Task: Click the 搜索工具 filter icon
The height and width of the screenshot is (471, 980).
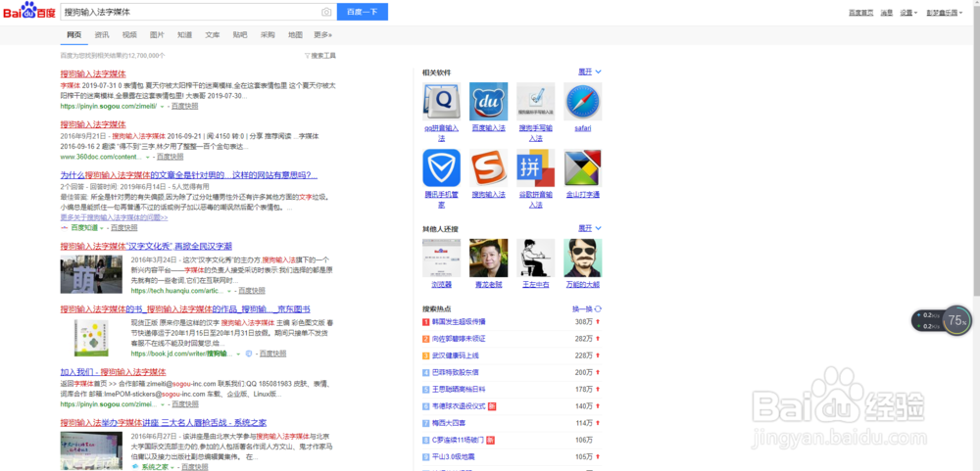Action: point(307,56)
